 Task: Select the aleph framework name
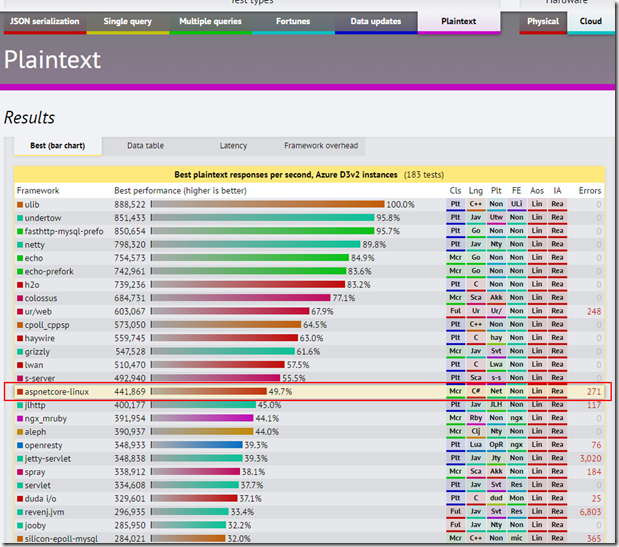pyautogui.click(x=36, y=432)
